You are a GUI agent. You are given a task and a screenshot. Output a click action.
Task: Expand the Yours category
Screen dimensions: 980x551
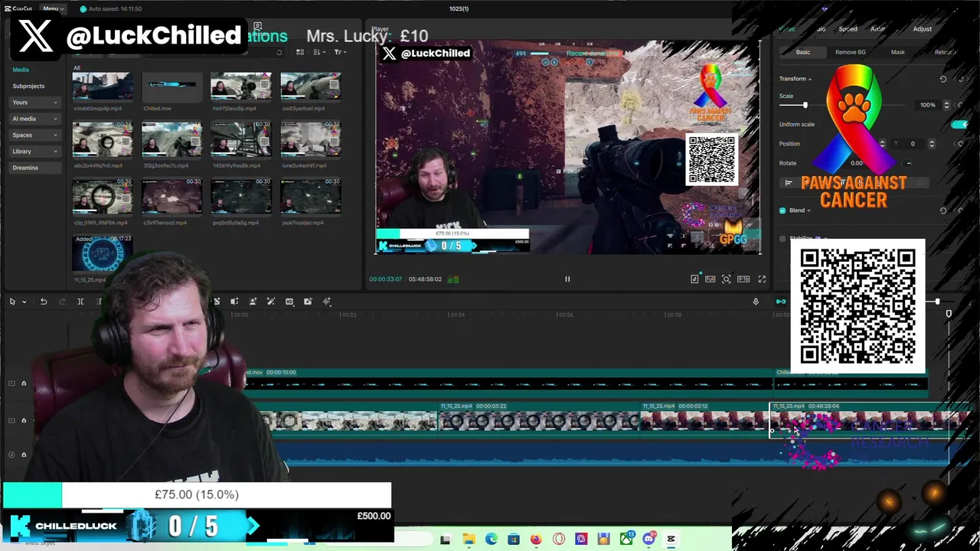(x=35, y=103)
